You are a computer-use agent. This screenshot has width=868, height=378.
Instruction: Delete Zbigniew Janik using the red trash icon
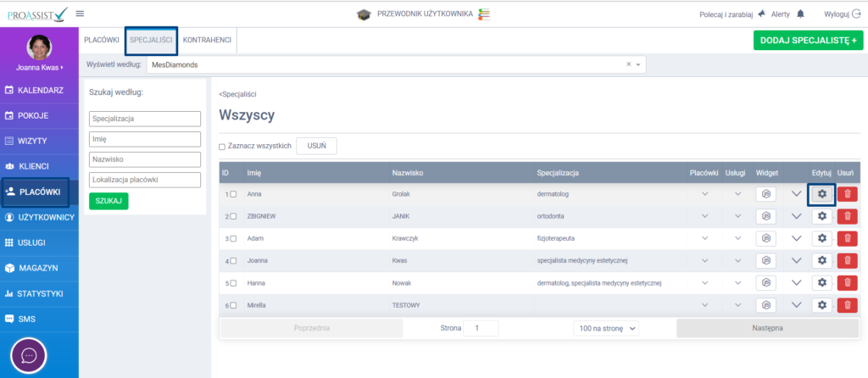click(x=847, y=216)
